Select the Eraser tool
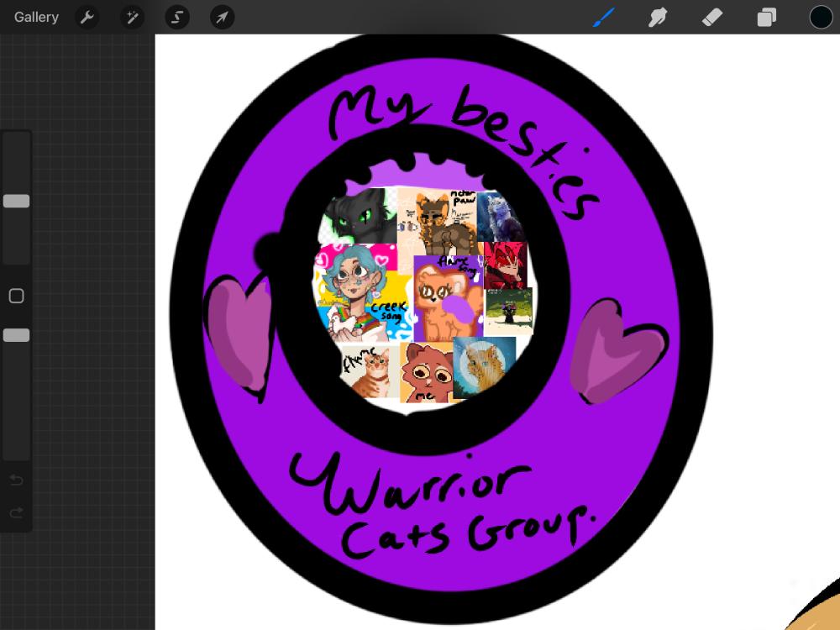Viewport: 840px width, 630px height. tap(712, 17)
